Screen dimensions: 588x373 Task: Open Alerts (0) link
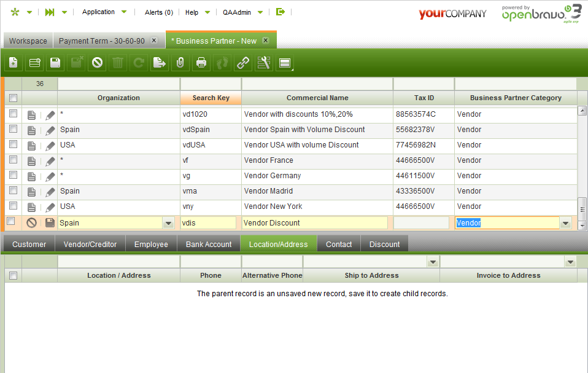click(159, 12)
